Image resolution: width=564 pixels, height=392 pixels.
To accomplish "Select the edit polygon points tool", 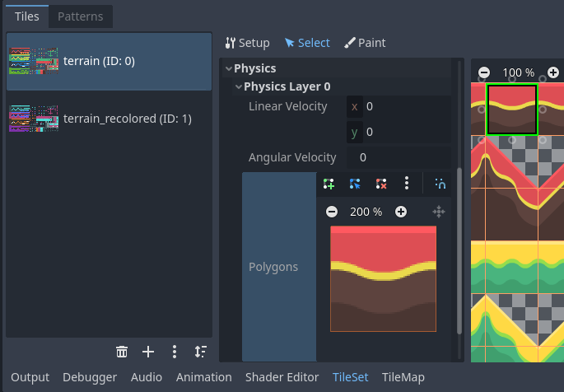I will (355, 184).
